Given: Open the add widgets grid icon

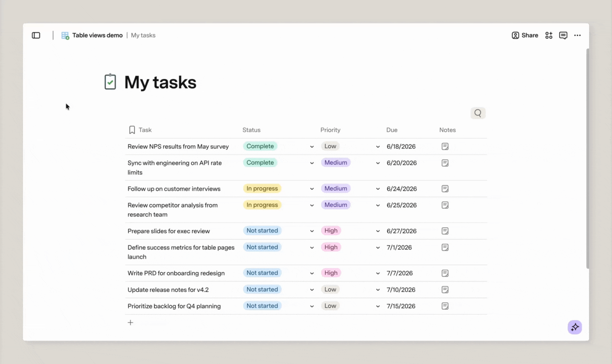Looking at the screenshot, I should coord(549,35).
